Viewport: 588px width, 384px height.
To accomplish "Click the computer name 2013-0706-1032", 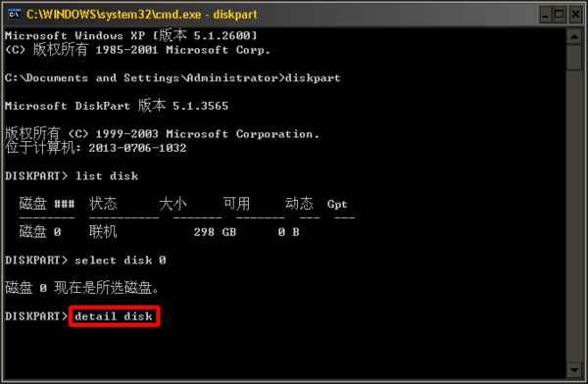I will 137,148.
